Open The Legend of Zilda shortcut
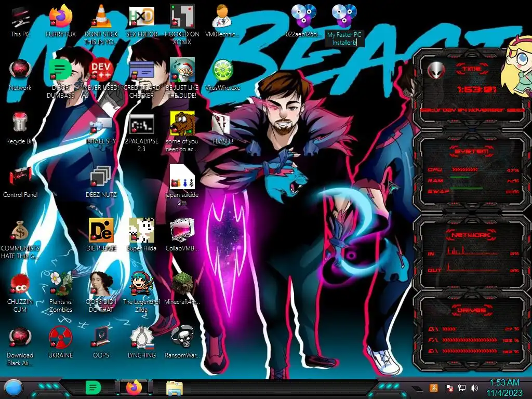Screen dimensions: 532x399 pos(141,292)
